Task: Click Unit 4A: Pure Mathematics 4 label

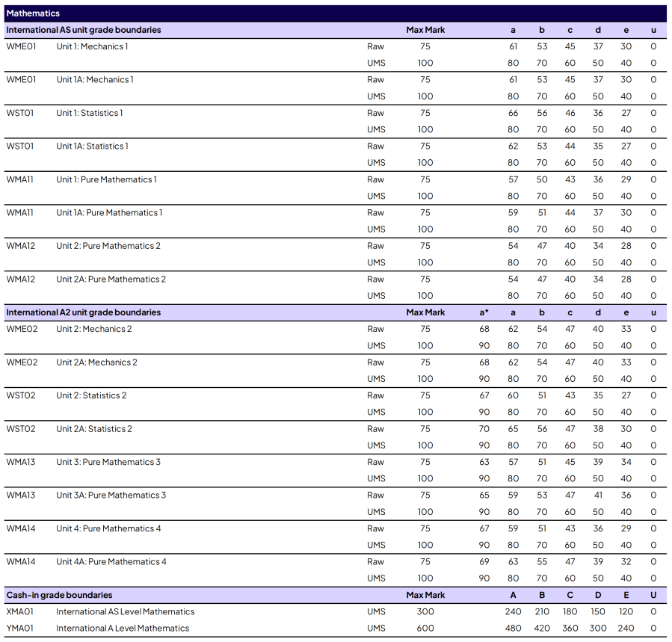Action: pos(111,561)
